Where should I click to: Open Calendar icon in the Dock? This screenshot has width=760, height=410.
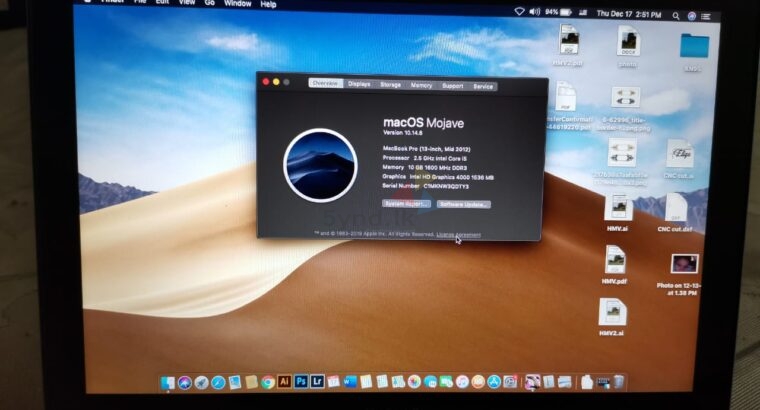333,382
